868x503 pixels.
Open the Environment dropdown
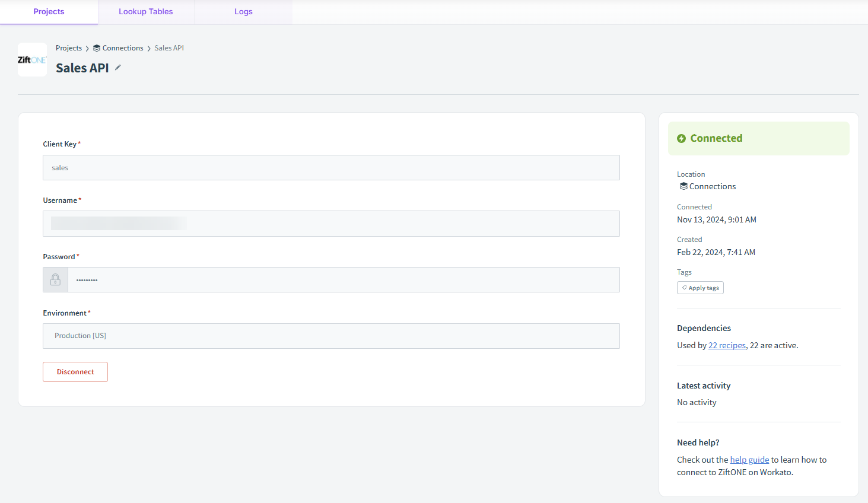pos(331,336)
